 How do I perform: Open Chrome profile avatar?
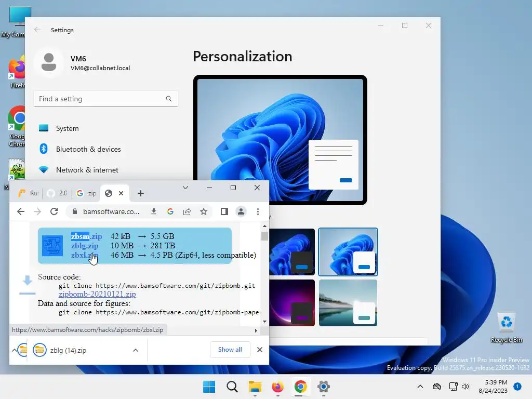[241, 212]
